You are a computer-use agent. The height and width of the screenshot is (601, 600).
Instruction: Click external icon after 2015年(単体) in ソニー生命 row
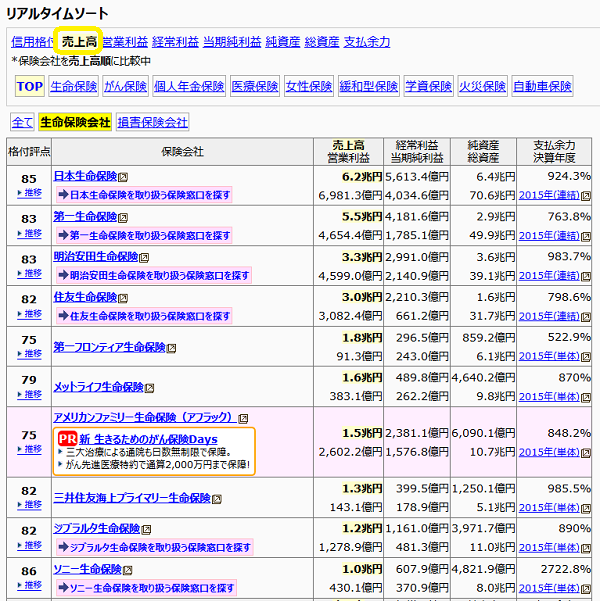point(586,589)
